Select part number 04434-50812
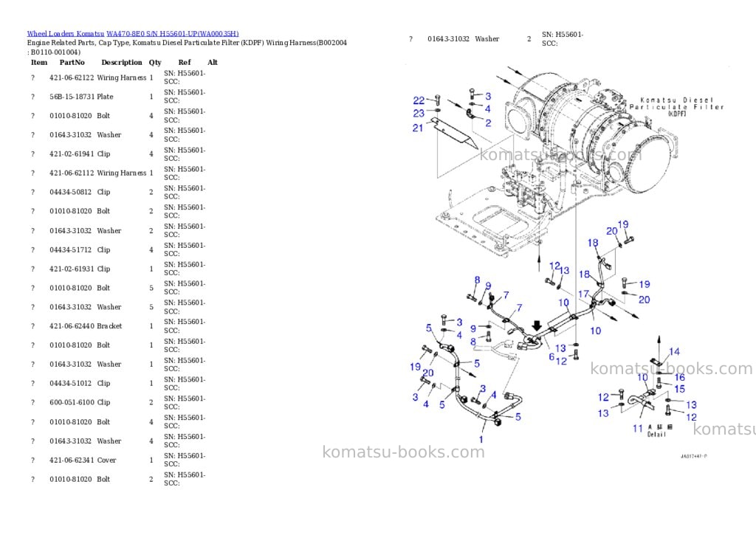The image size is (756, 535). pyautogui.click(x=70, y=192)
